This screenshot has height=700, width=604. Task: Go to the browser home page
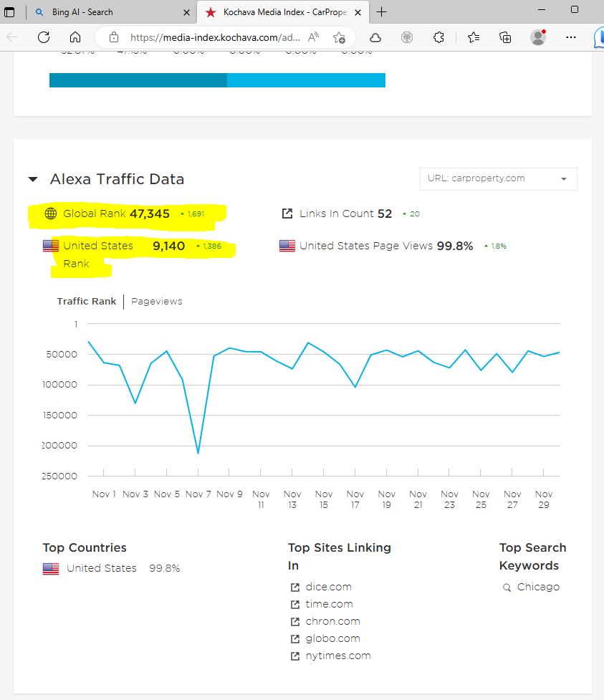pyautogui.click(x=75, y=37)
